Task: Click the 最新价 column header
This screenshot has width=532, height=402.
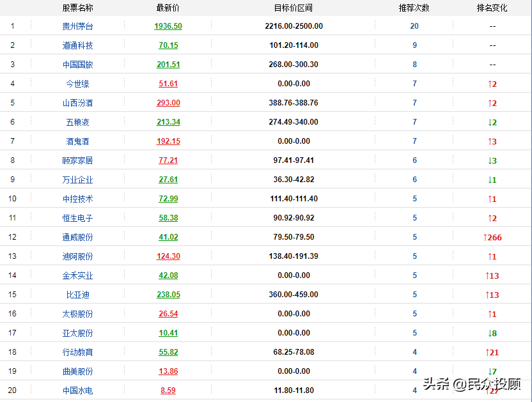Action: pyautogui.click(x=168, y=8)
